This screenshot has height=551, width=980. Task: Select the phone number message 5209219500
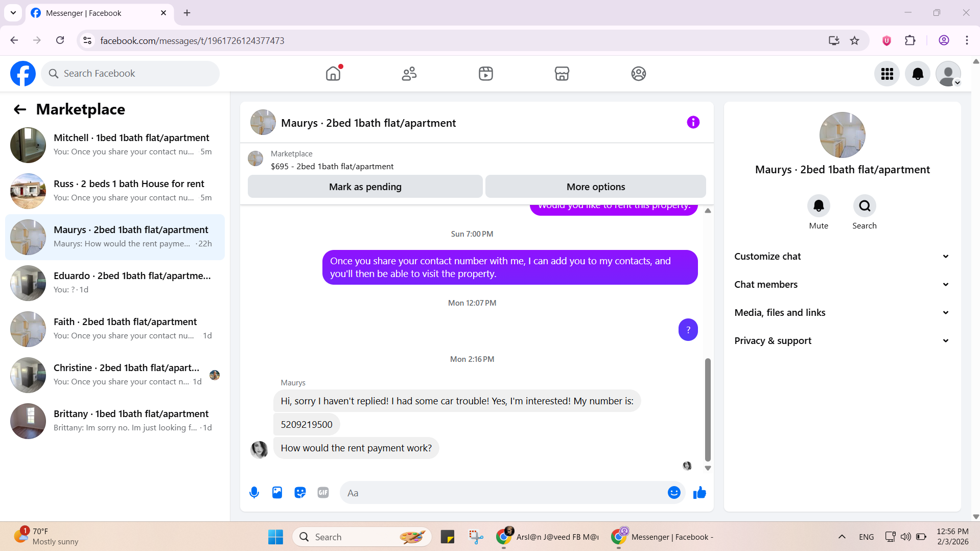click(x=307, y=425)
